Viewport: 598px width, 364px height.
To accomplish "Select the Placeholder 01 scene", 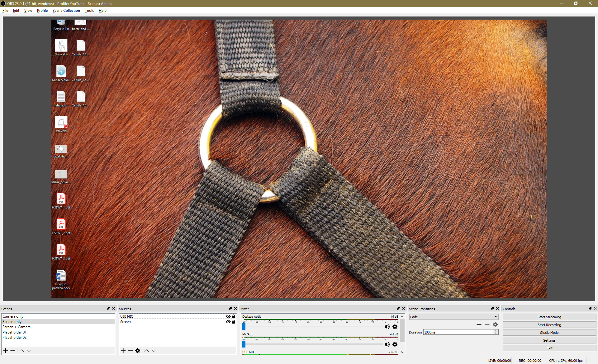I will (58, 332).
